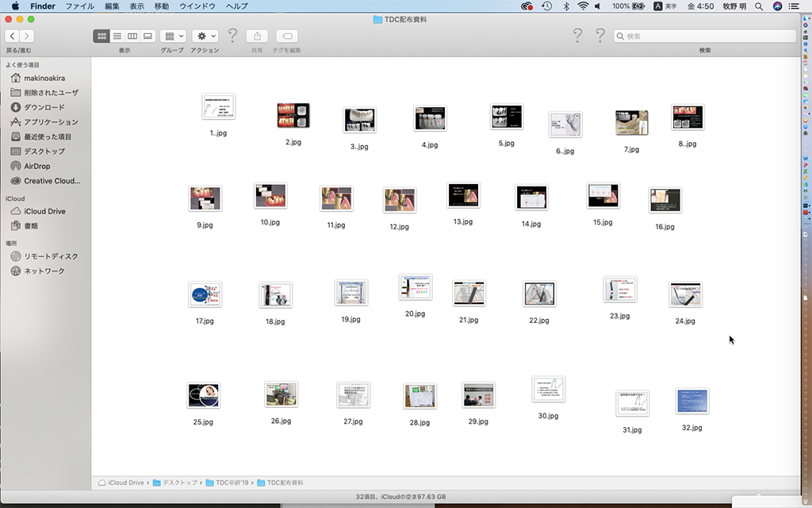Select thumbnail 32.jpg
Image resolution: width=812 pixels, height=508 pixels.
(x=692, y=401)
